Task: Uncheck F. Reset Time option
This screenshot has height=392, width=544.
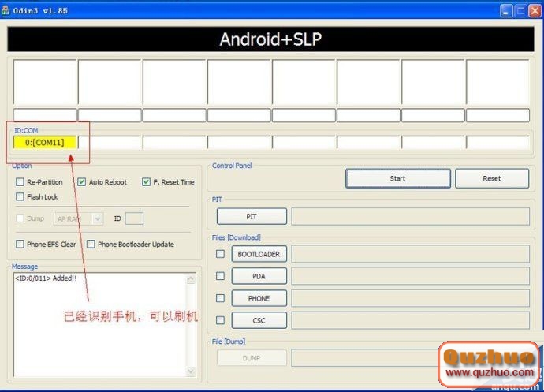Action: coord(146,182)
